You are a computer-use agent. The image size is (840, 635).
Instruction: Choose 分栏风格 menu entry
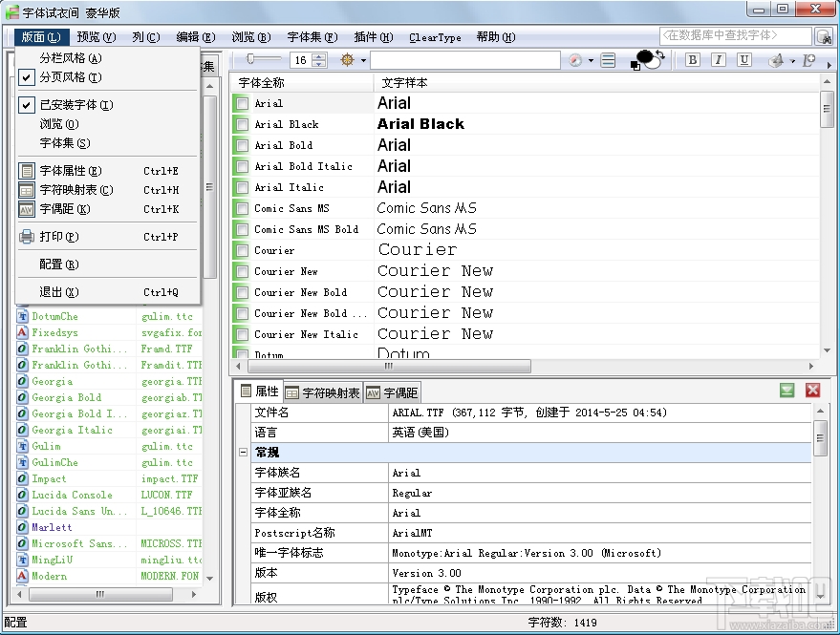click(108, 58)
